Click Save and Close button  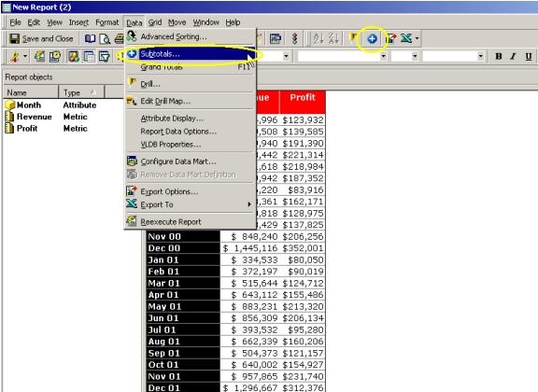41,39
